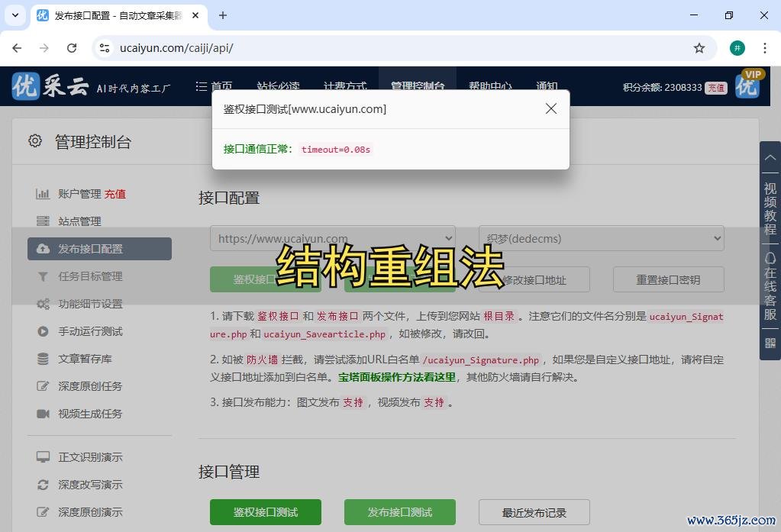Click 最近发布记录 button
This screenshot has height=532, width=781.
click(x=534, y=513)
